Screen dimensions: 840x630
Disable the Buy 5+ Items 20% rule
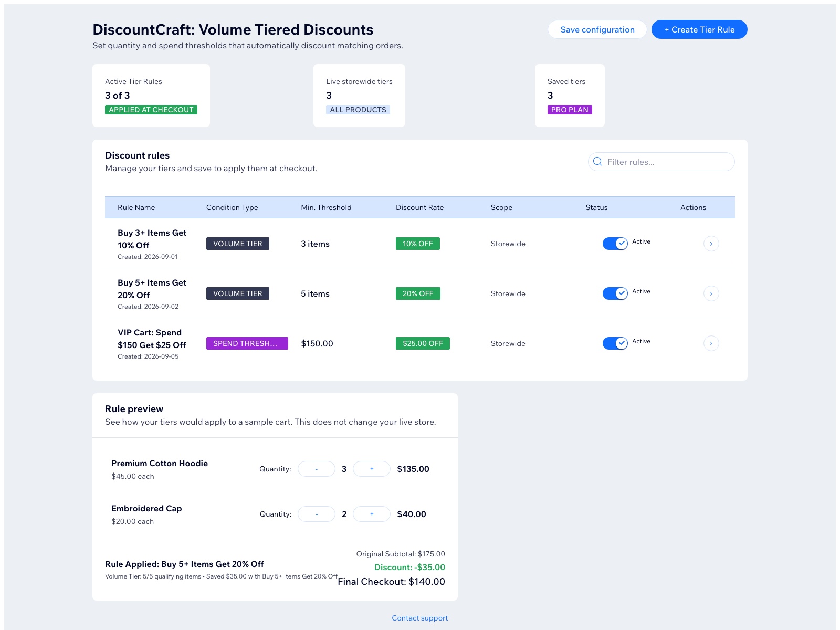615,293
